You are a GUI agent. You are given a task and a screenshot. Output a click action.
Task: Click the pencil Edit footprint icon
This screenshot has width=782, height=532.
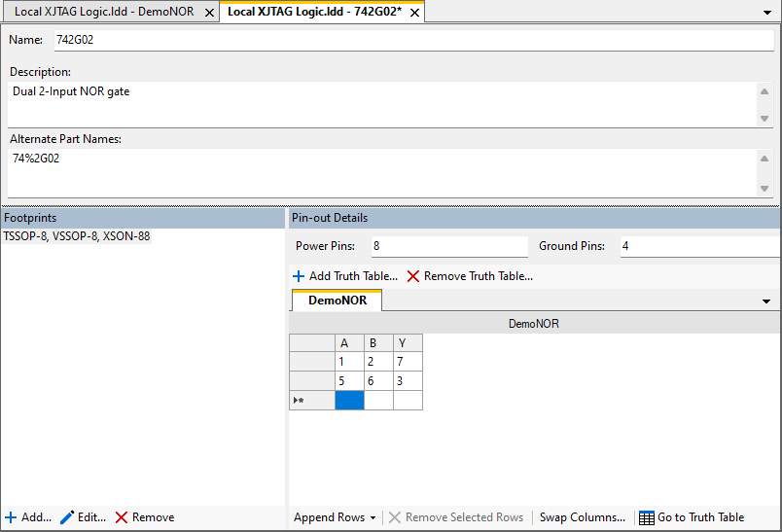point(67,517)
